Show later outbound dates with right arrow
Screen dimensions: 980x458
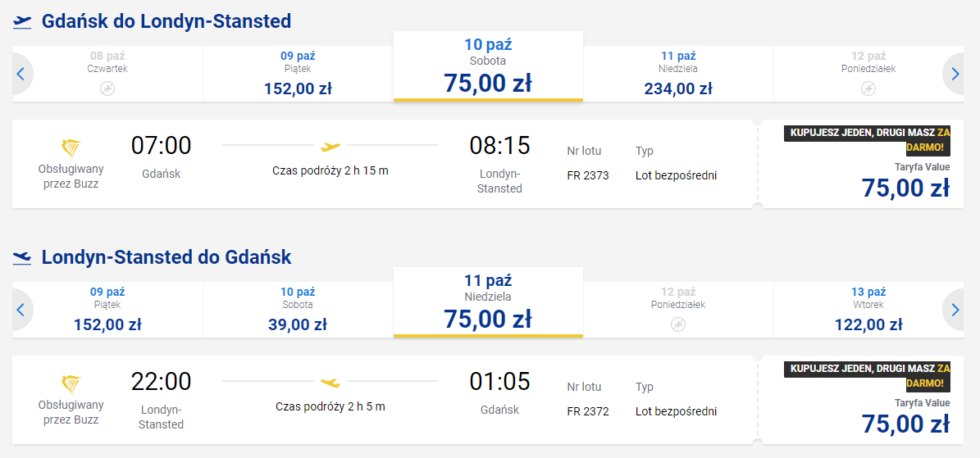[955, 74]
